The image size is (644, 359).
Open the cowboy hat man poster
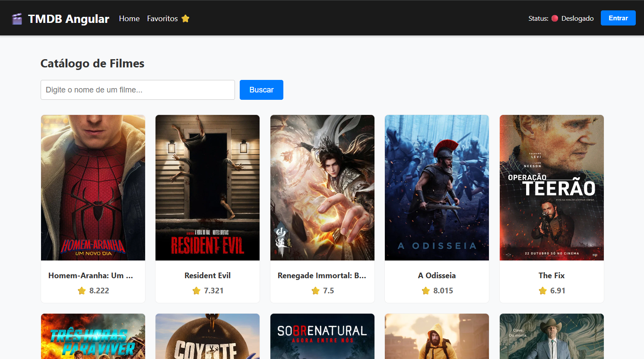[x=552, y=337]
